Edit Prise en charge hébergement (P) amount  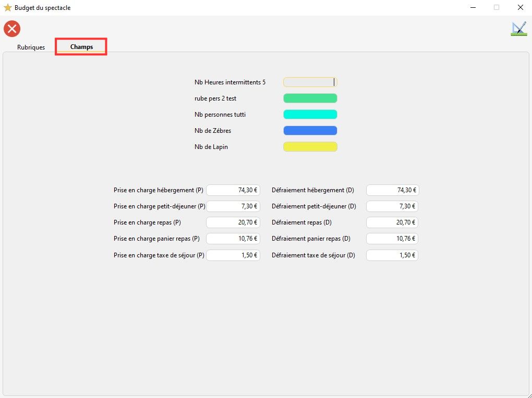(x=233, y=191)
